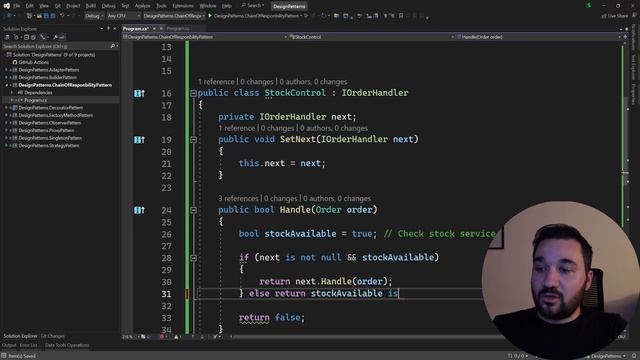Open the Project menu
Viewport: 640px width, 360px height.
click(x=73, y=6)
